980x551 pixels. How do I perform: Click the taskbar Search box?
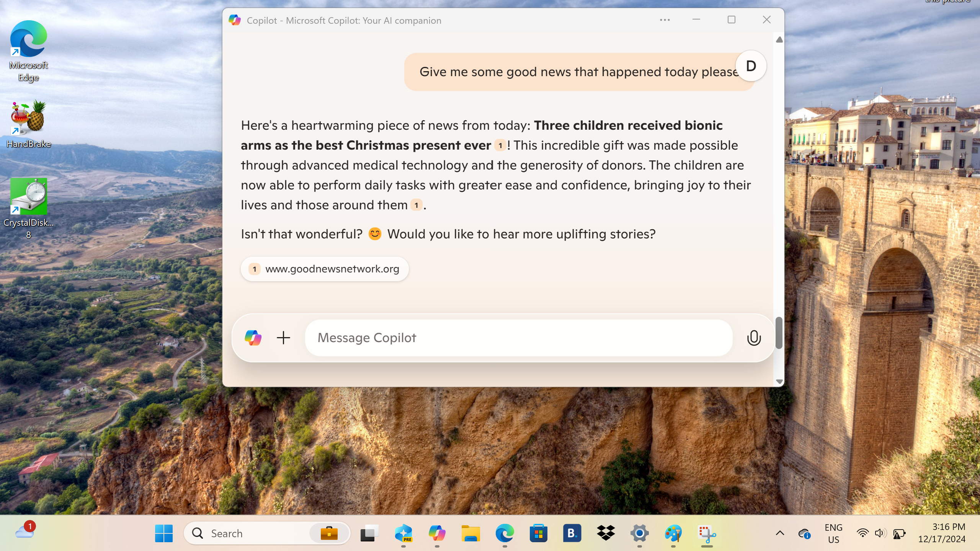(x=267, y=533)
